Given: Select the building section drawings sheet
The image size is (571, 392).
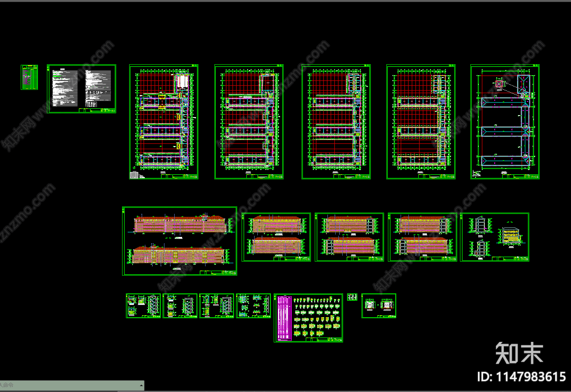Looking at the screenshot, I should pos(495,237).
